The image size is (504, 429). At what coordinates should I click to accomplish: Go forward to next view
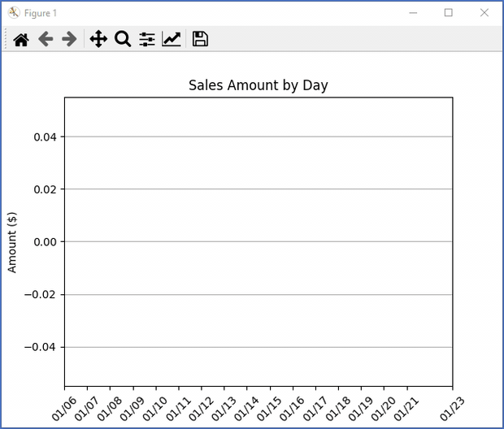(x=70, y=39)
